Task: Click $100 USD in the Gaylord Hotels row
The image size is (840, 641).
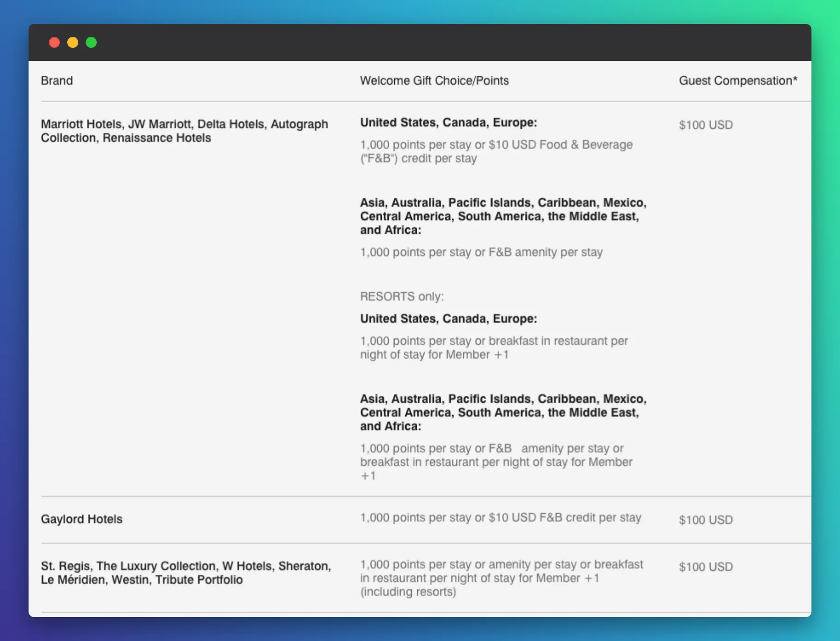Action: click(706, 520)
